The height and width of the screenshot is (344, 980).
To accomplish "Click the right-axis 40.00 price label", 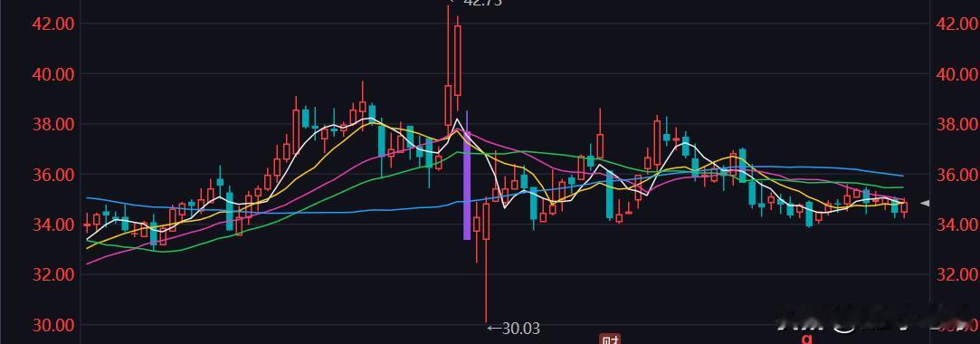I will tap(956, 74).
